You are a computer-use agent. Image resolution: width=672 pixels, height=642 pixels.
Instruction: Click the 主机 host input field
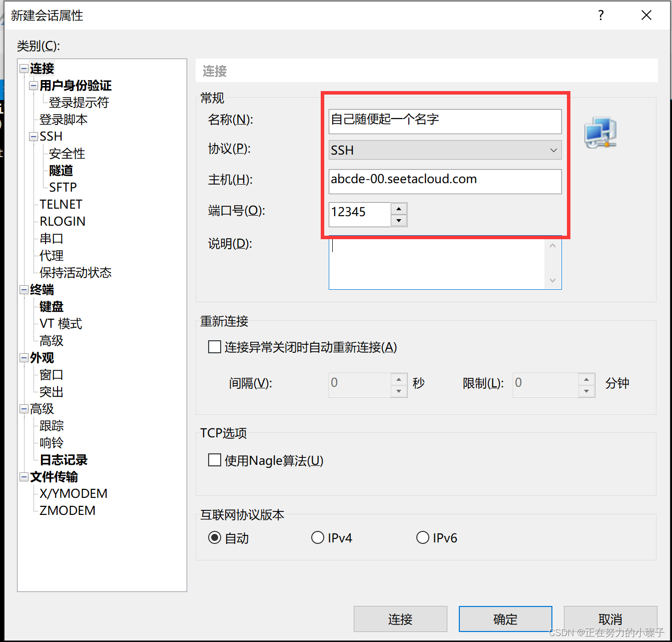coord(445,181)
